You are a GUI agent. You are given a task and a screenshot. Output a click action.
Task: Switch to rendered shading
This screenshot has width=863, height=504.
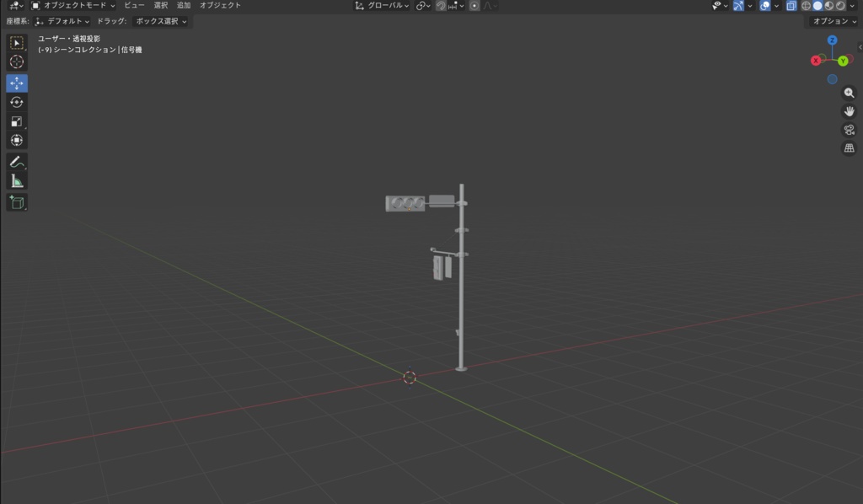point(840,6)
